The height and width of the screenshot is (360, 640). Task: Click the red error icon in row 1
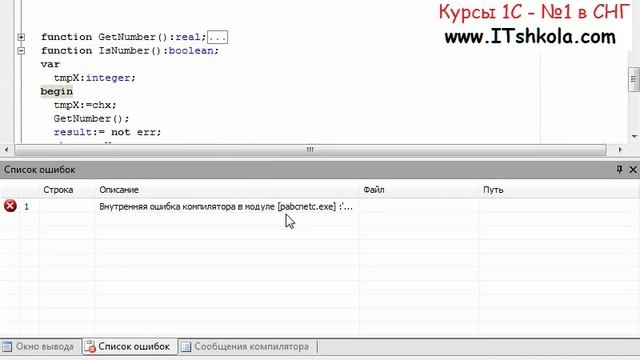click(x=10, y=206)
